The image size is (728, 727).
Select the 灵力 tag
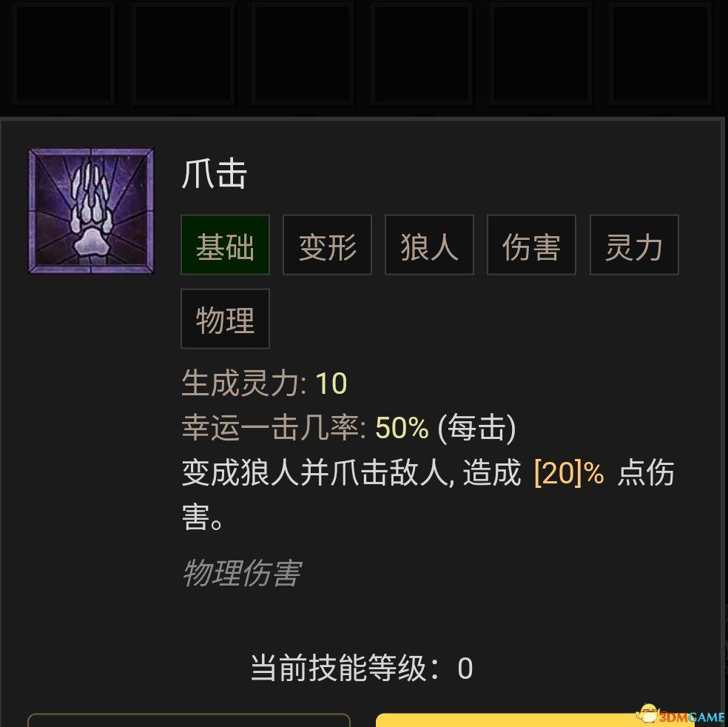tap(634, 245)
